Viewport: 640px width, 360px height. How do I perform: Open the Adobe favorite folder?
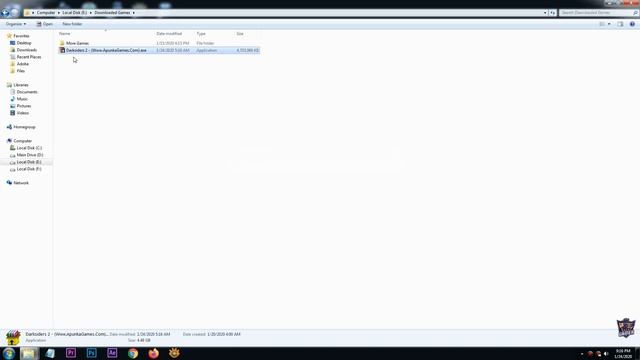tap(22, 64)
